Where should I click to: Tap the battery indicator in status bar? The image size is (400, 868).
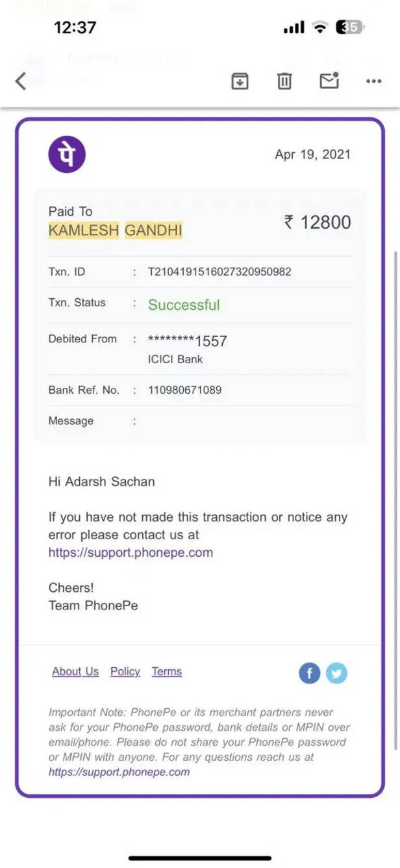point(349,27)
